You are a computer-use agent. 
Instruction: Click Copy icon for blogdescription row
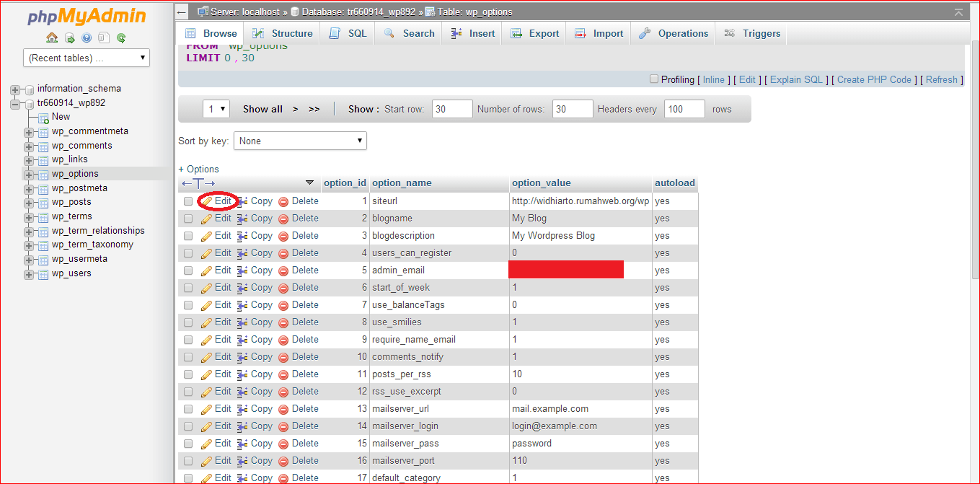pos(242,236)
